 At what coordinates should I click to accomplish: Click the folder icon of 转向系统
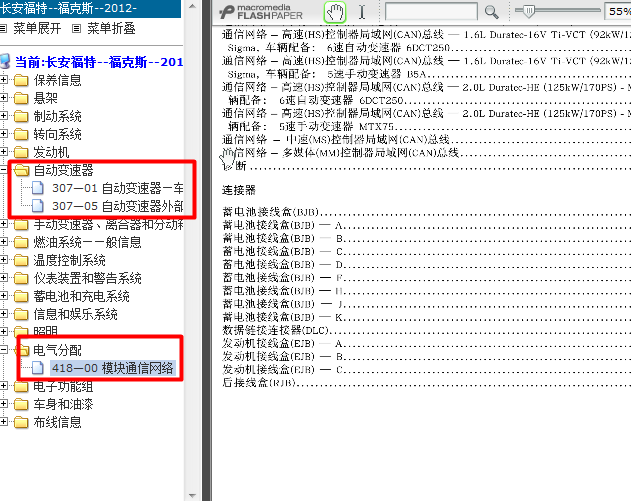(21, 134)
